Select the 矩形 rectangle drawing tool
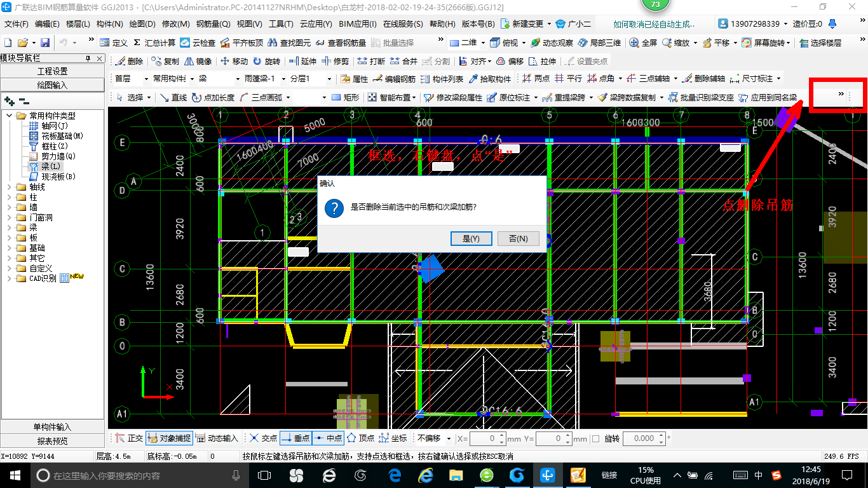The width and height of the screenshot is (868, 488). pyautogui.click(x=345, y=97)
